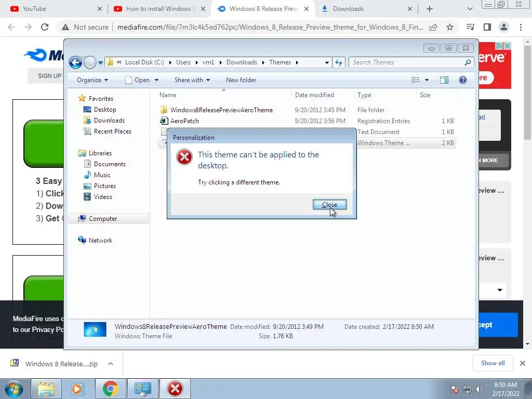The image size is (532, 399).
Task: Close the Personalization error dialog
Action: pyautogui.click(x=329, y=205)
